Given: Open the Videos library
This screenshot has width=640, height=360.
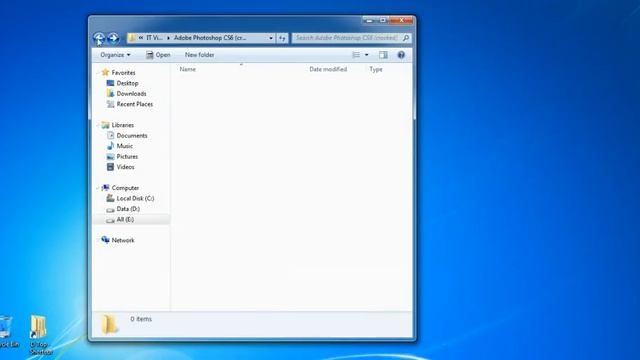Looking at the screenshot, I should click(125, 167).
